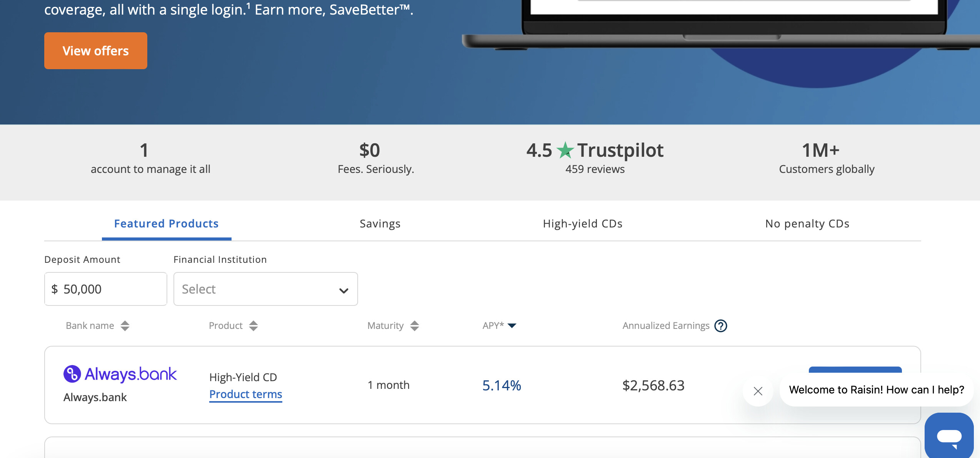
Task: Select the Featured Products tab
Action: tap(166, 224)
